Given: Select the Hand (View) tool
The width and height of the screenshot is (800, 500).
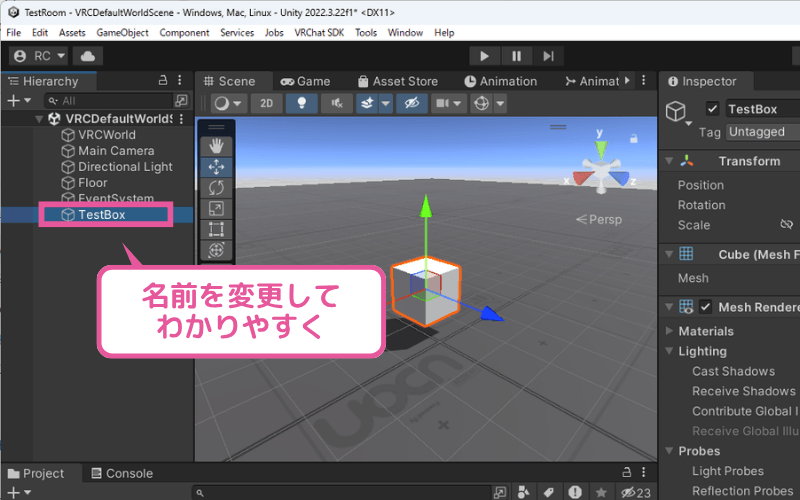Looking at the screenshot, I should pyautogui.click(x=216, y=146).
